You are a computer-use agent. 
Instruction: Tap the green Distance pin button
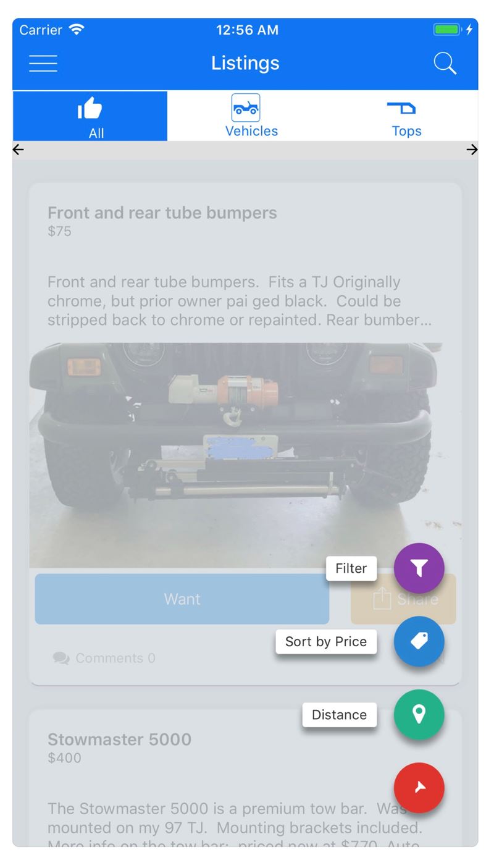(419, 715)
